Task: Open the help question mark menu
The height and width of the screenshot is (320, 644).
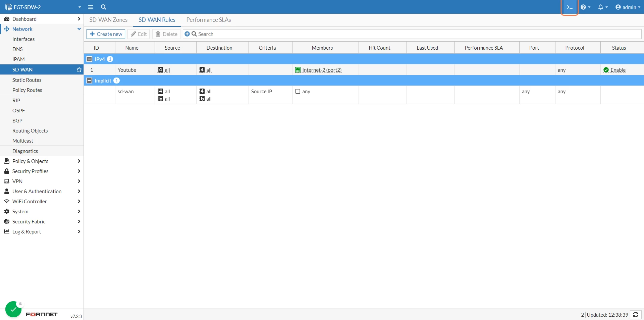Action: point(586,7)
